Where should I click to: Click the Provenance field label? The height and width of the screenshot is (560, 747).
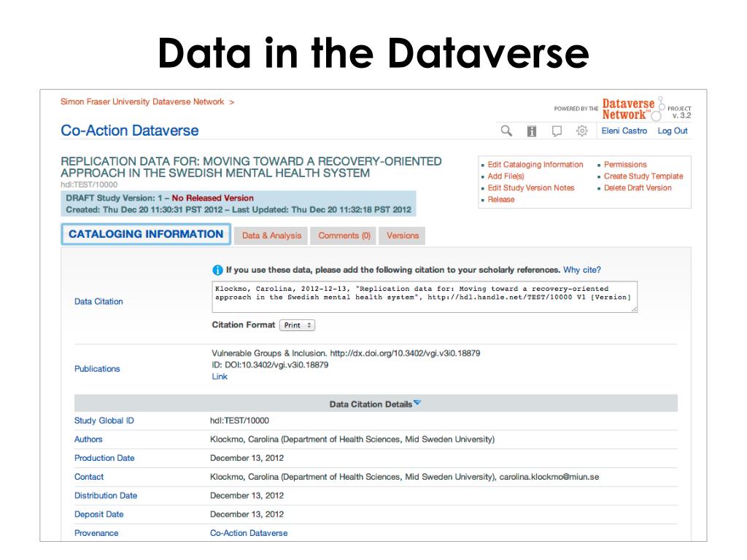click(x=96, y=533)
